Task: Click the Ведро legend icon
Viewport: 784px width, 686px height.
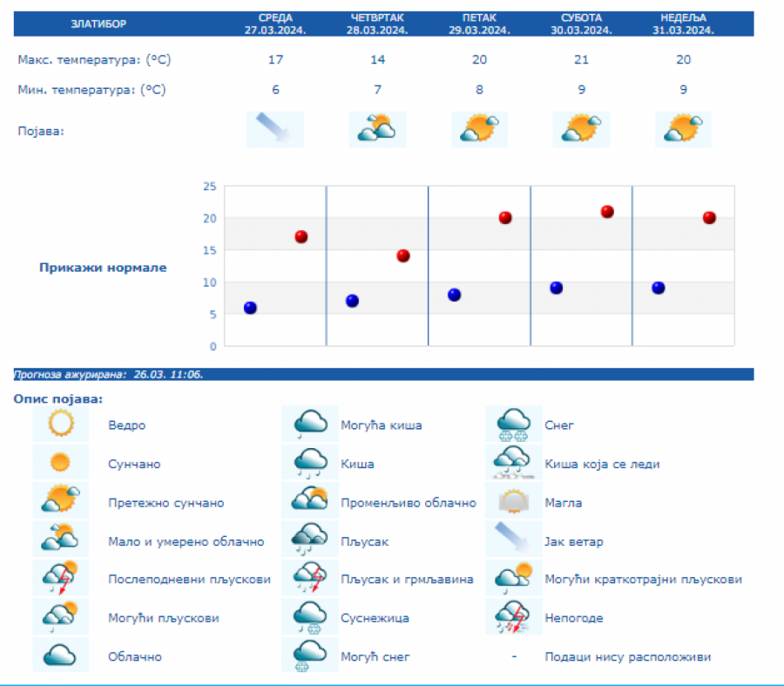Action: click(x=60, y=425)
